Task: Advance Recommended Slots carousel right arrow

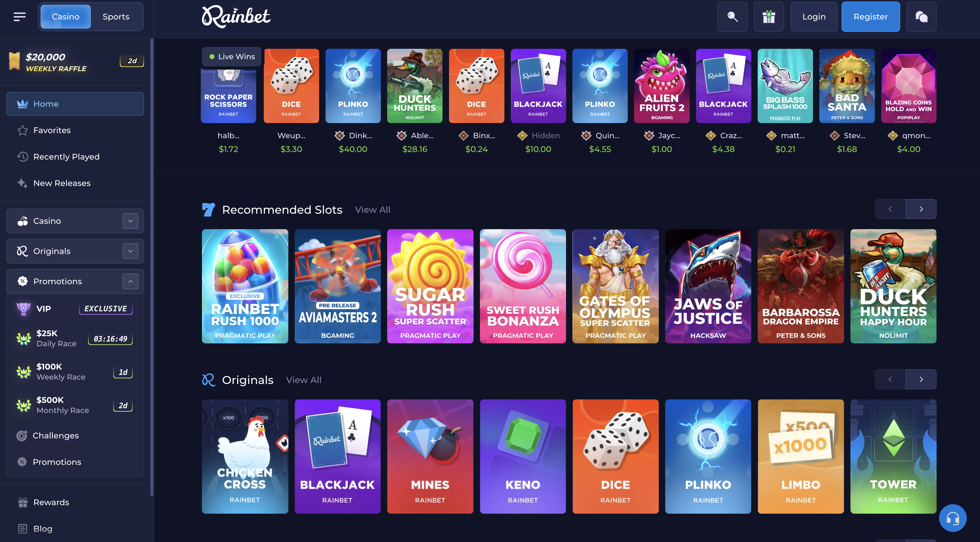Action: point(921,209)
